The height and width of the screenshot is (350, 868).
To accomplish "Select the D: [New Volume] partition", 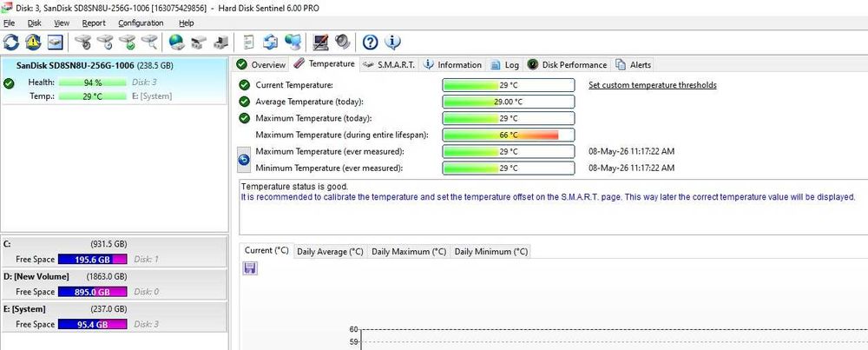I will 114,285.
